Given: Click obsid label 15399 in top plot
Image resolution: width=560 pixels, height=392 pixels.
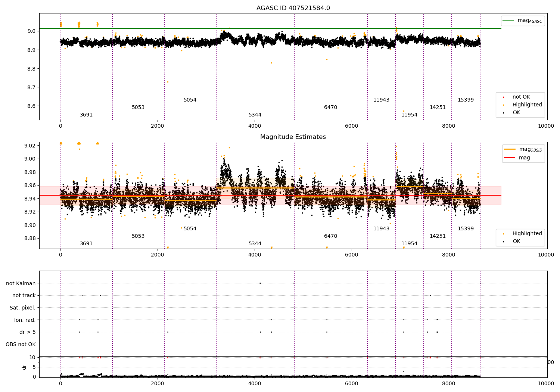Looking at the screenshot, I should (x=466, y=100).
